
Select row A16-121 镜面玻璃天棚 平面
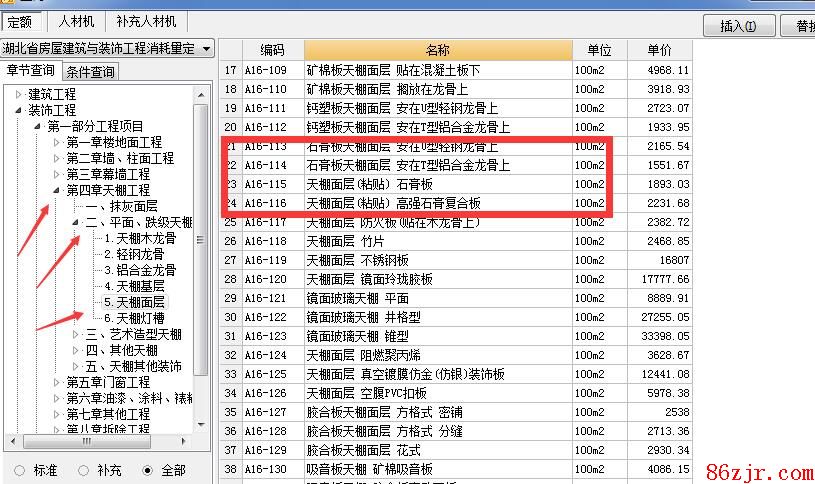(357, 298)
